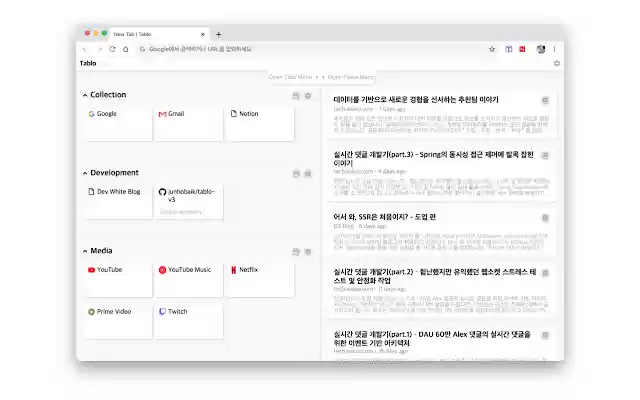640x400 pixels.
Task: Click the Development folder settings gear
Action: pyautogui.click(x=308, y=173)
